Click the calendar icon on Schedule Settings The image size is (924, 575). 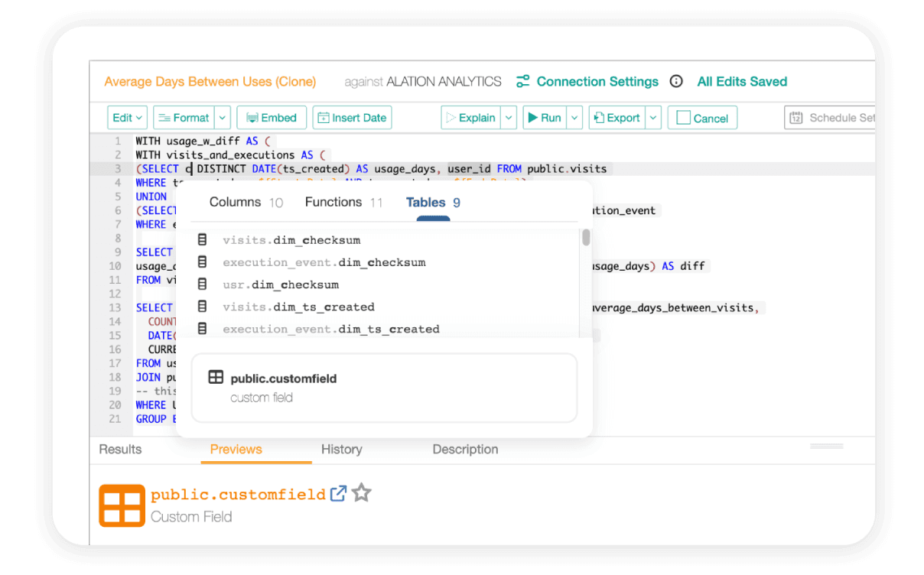coord(796,117)
